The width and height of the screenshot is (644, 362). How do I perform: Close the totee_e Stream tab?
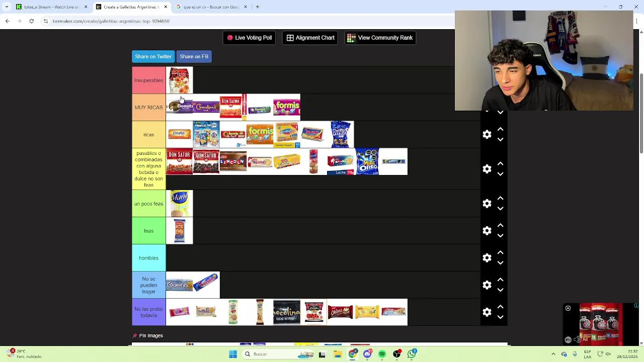click(86, 7)
